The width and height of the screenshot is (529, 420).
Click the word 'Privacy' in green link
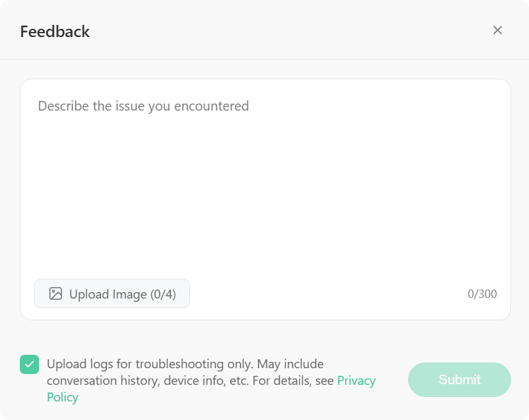point(356,380)
